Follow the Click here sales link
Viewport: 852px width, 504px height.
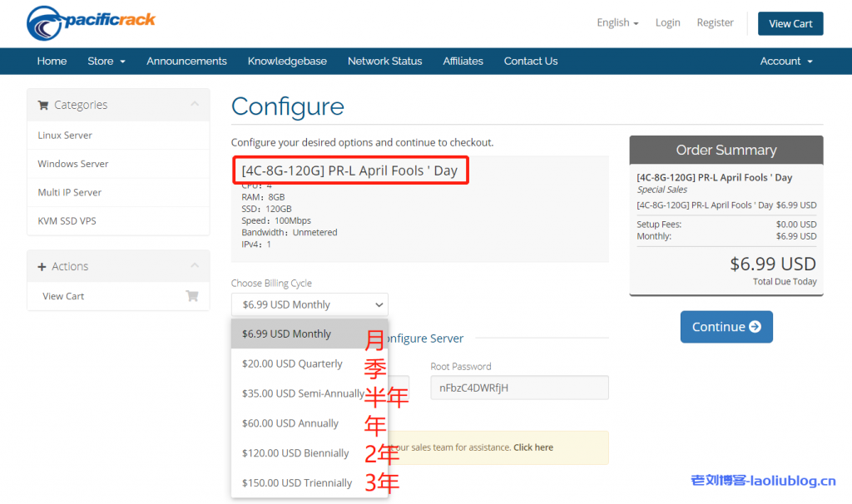532,447
